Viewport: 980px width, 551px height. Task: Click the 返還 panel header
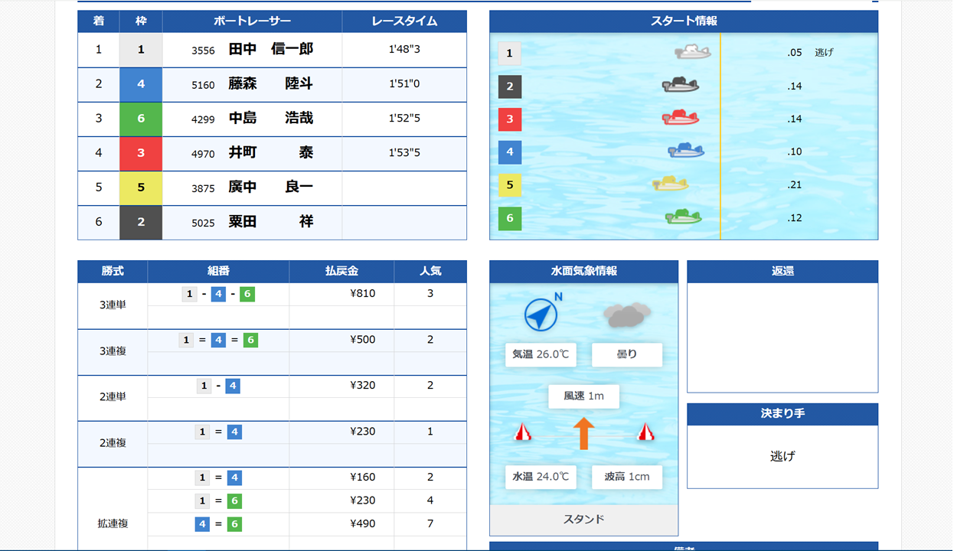pos(782,271)
